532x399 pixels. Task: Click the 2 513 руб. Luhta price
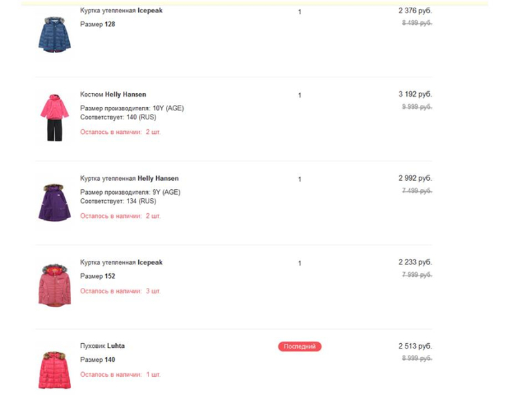coord(415,347)
